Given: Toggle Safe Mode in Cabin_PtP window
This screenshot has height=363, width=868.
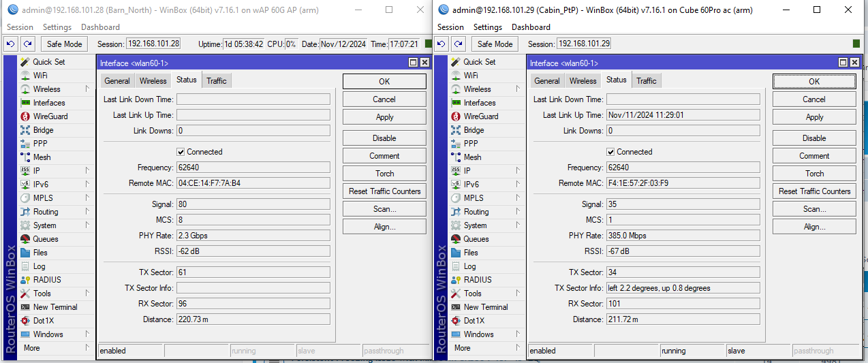Looking at the screenshot, I should (x=495, y=44).
